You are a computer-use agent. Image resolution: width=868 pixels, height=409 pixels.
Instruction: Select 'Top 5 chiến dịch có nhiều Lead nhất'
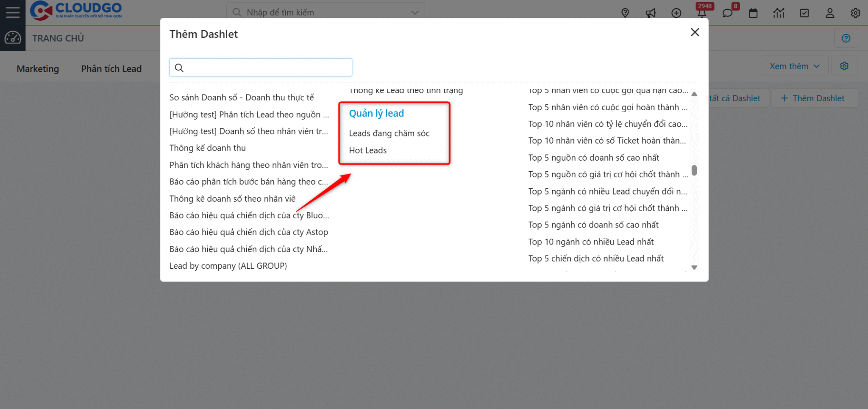[x=596, y=259]
